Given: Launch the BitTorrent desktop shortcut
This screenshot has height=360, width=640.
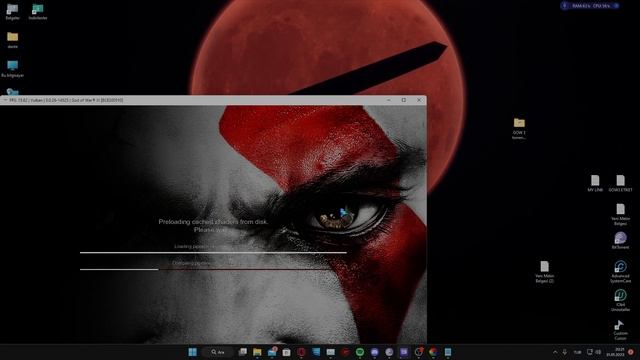Looking at the screenshot, I should pyautogui.click(x=620, y=241).
